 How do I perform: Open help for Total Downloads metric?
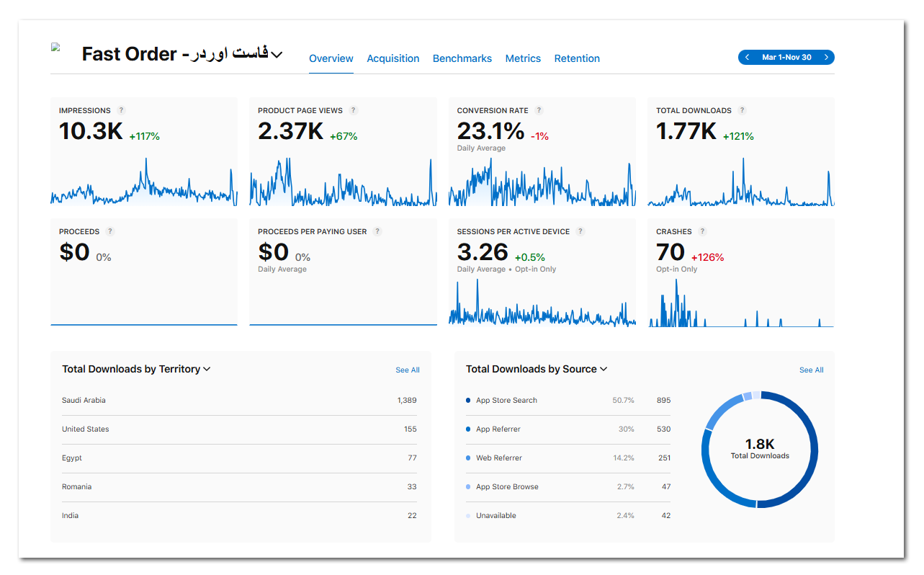coord(742,110)
